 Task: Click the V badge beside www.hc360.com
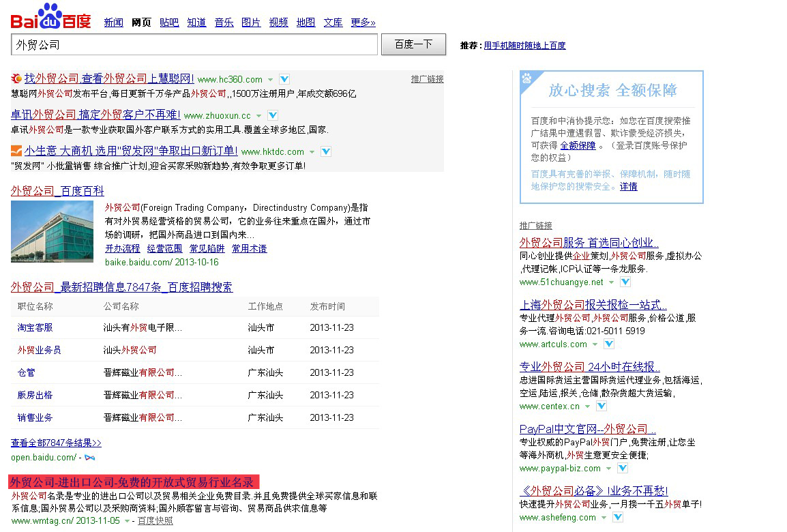284,79
